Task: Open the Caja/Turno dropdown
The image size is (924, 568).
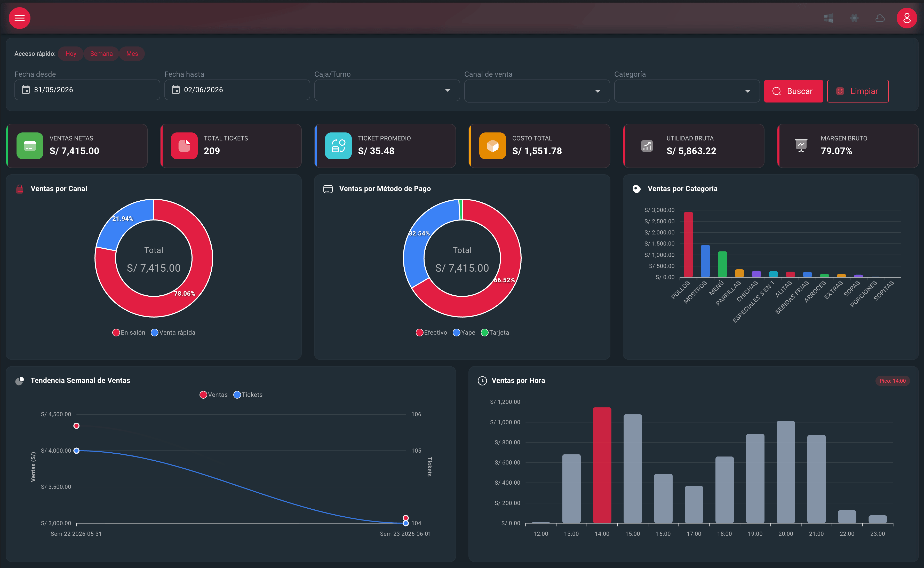Action: pyautogui.click(x=387, y=90)
